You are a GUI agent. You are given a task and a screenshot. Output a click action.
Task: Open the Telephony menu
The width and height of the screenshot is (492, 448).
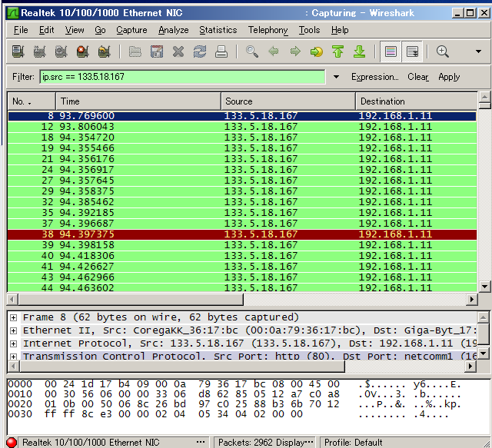coord(268,30)
